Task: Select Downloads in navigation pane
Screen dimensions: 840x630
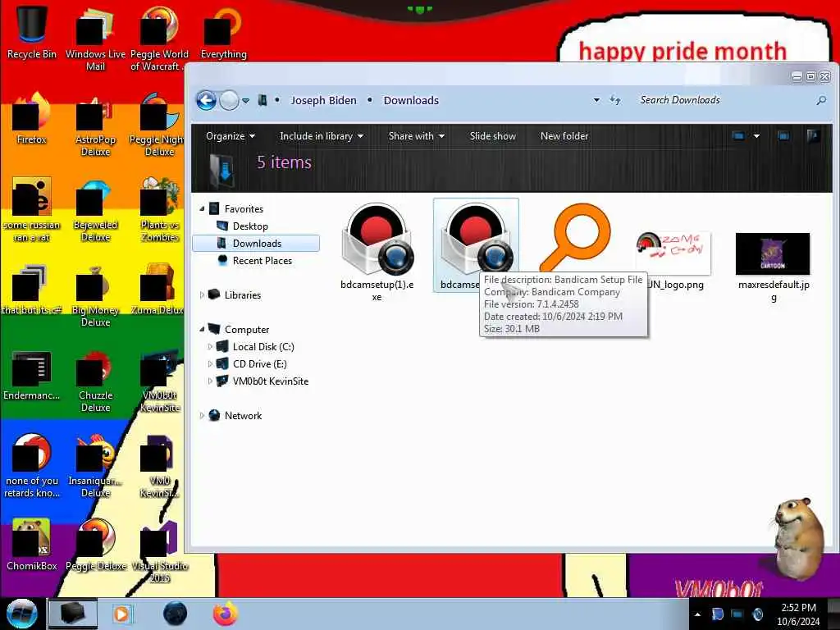Action: pyautogui.click(x=256, y=243)
